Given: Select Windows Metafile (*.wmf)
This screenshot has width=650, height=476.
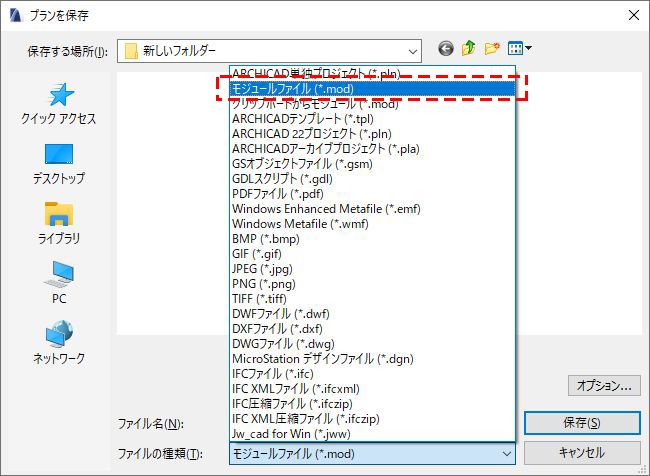Looking at the screenshot, I should pos(372,223).
